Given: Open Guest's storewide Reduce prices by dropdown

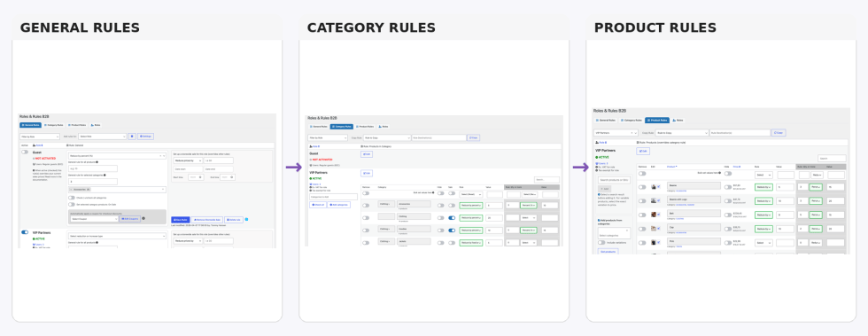Looking at the screenshot, I should click(x=188, y=160).
